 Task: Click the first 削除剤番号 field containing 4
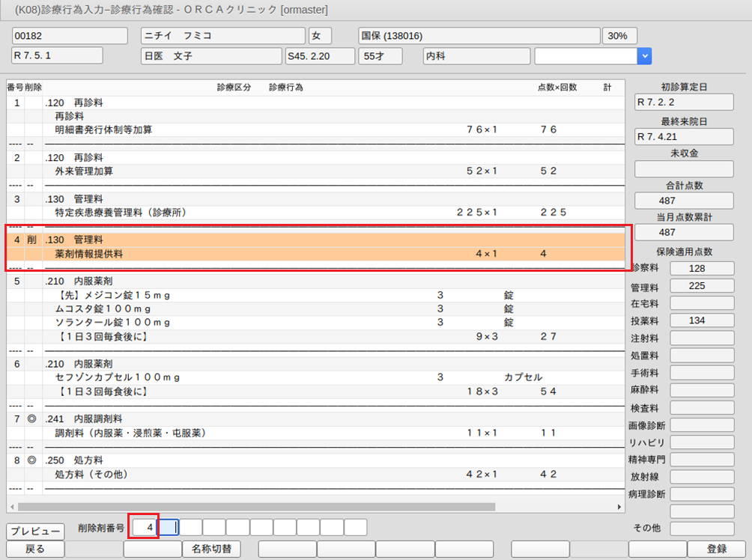point(143,528)
